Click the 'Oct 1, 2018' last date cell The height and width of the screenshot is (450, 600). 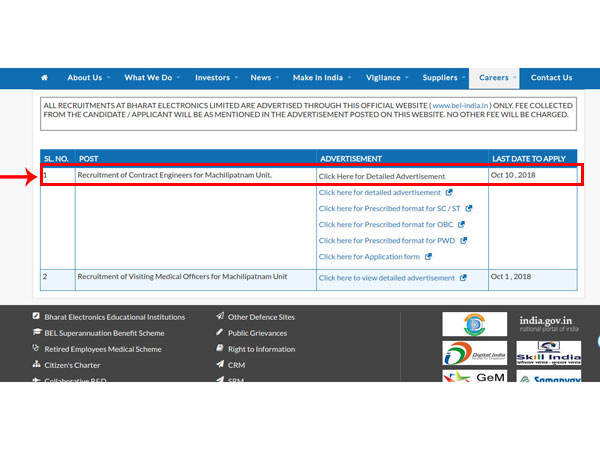pyautogui.click(x=511, y=277)
